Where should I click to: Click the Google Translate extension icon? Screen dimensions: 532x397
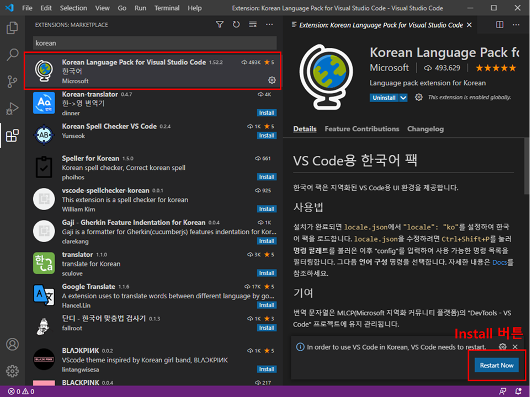[x=44, y=295]
